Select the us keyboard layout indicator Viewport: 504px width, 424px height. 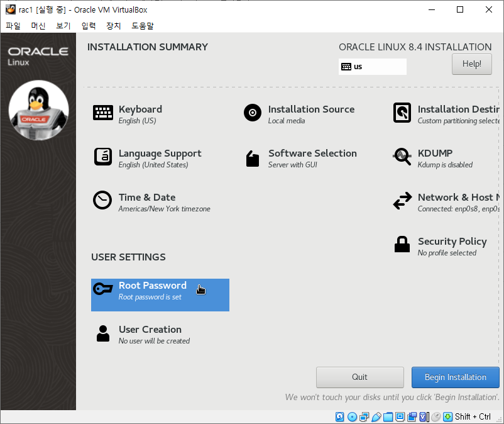[372, 67]
